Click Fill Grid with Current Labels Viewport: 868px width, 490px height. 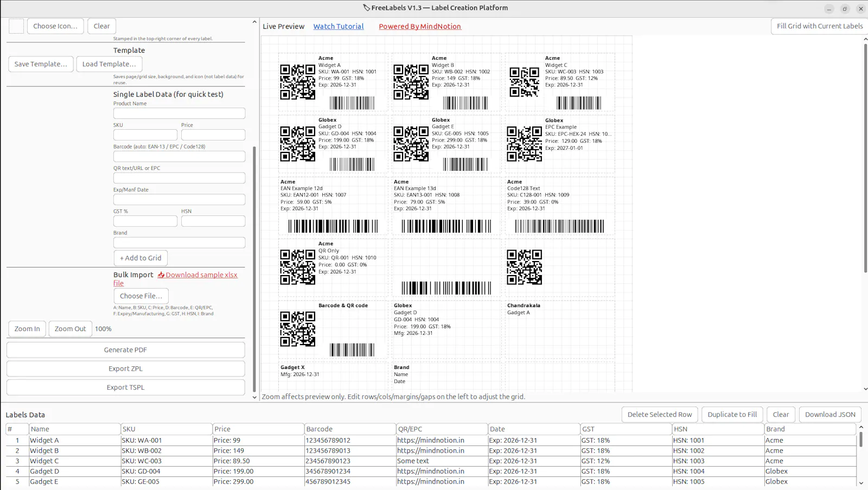[x=820, y=26]
